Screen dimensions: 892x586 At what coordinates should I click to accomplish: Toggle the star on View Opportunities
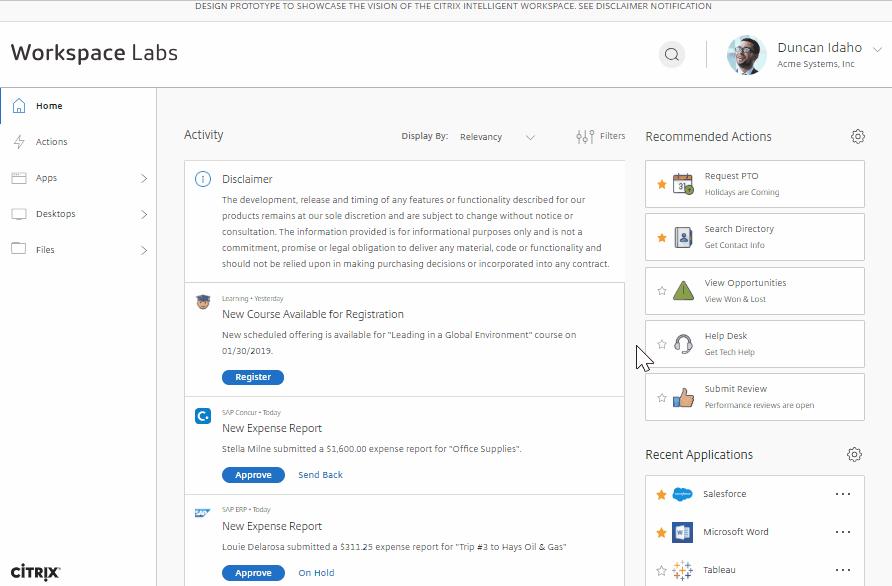(661, 290)
